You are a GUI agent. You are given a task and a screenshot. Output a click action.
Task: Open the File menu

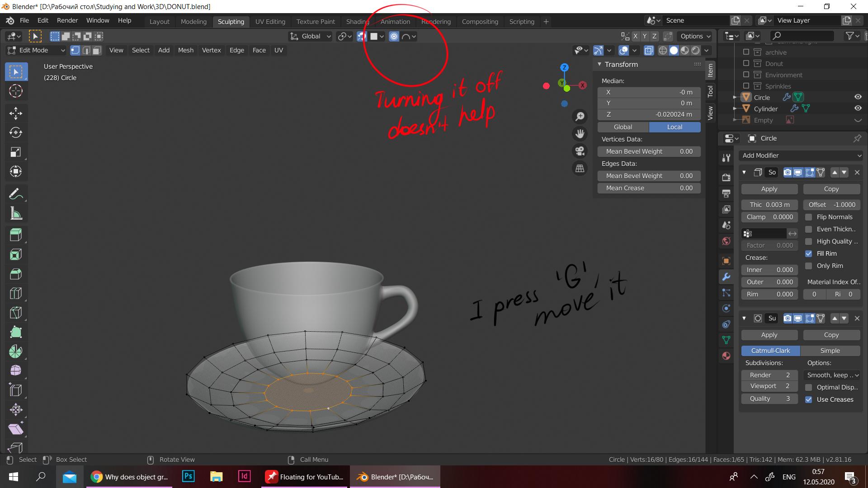click(x=24, y=20)
